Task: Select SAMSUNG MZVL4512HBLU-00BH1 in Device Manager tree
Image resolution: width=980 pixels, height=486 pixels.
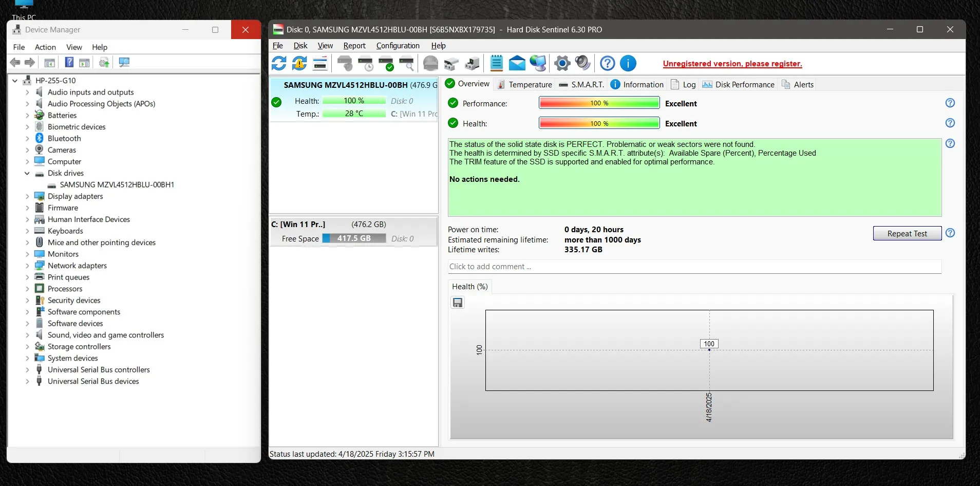Action: click(x=117, y=184)
